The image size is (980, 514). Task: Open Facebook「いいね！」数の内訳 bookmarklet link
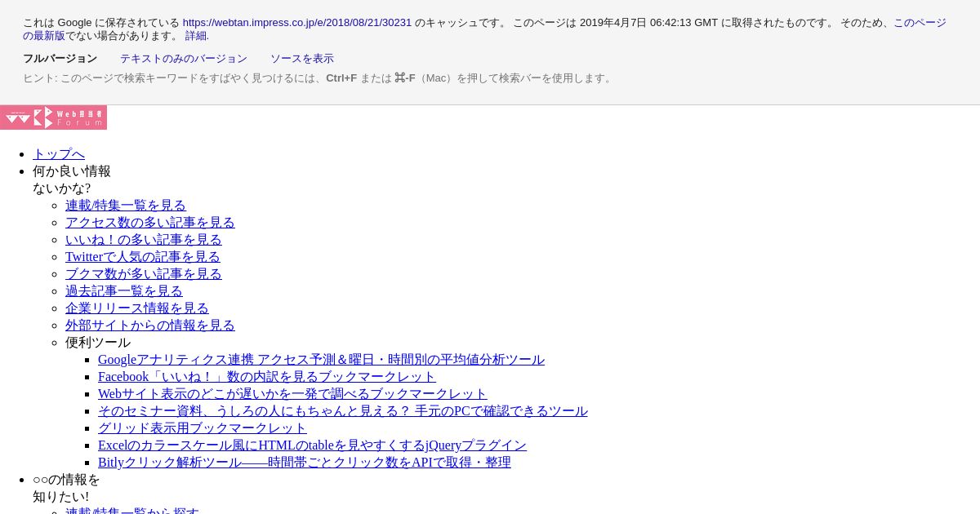click(x=267, y=377)
